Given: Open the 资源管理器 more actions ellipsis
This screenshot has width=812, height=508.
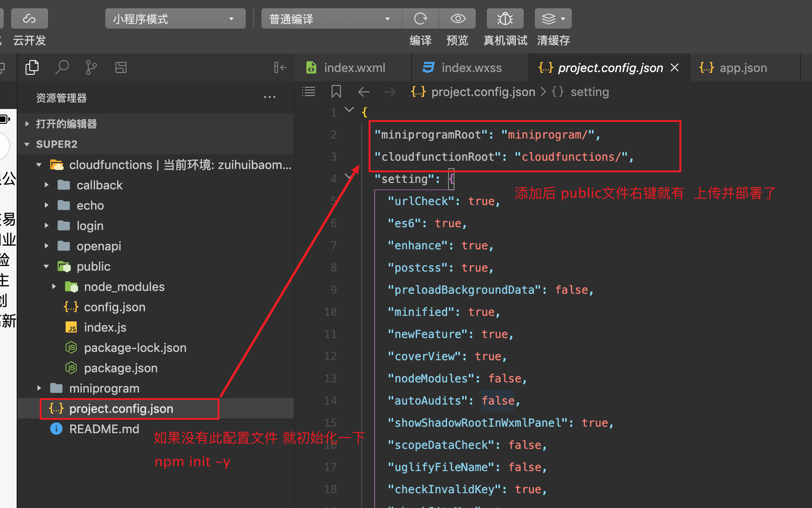Looking at the screenshot, I should (x=270, y=97).
